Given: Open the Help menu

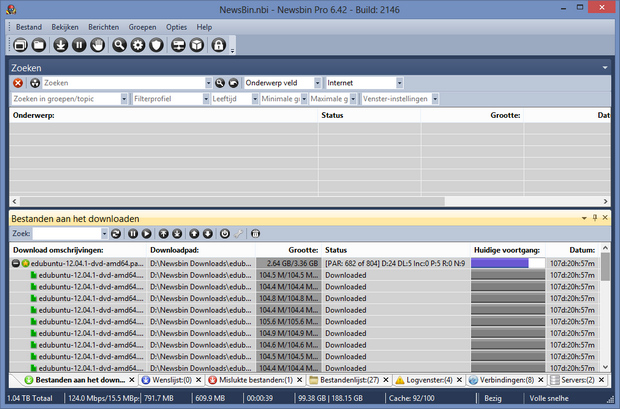Looking at the screenshot, I should 204,27.
